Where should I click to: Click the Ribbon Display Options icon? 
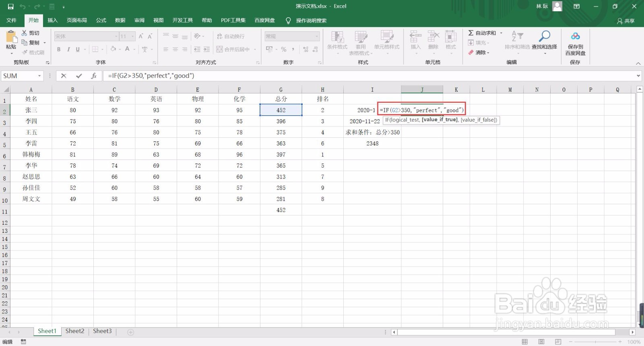tap(576, 6)
